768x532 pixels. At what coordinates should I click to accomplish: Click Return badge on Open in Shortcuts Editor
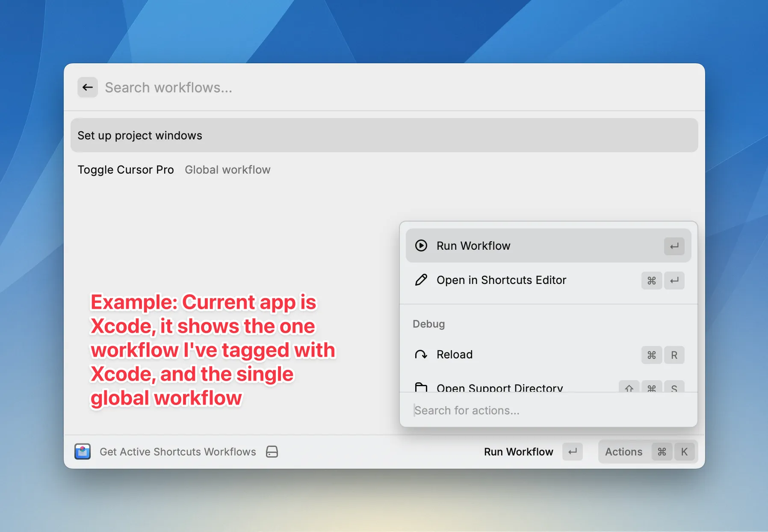click(x=674, y=281)
